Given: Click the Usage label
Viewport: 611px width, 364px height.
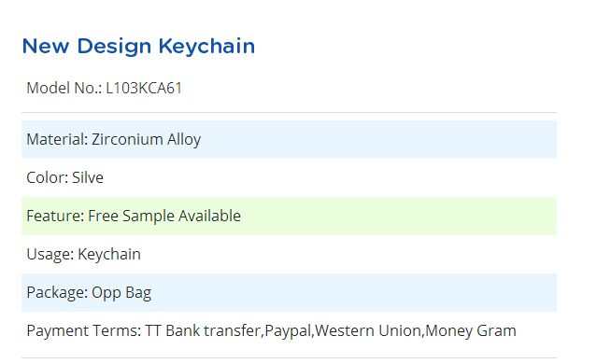Looking at the screenshot, I should coord(50,254).
